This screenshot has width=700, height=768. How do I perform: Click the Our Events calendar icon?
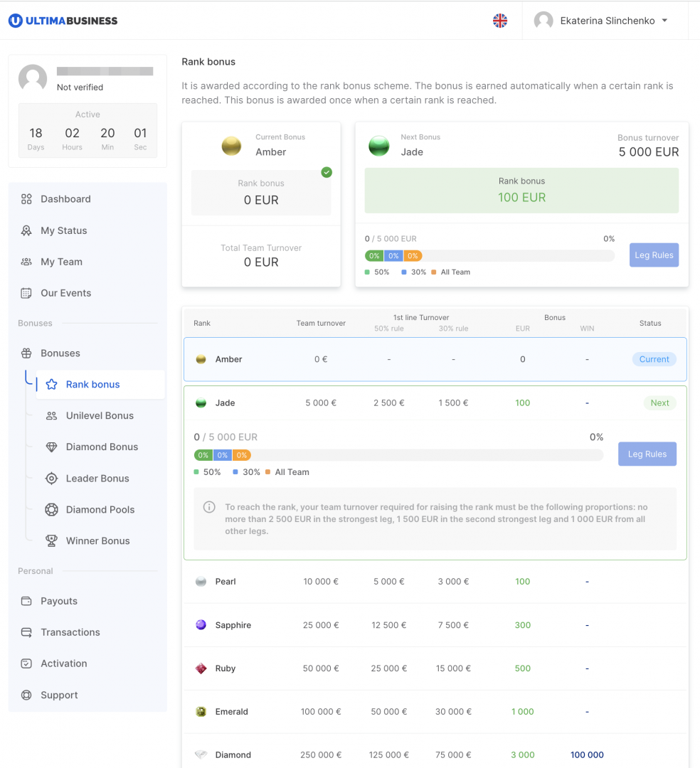[26, 293]
